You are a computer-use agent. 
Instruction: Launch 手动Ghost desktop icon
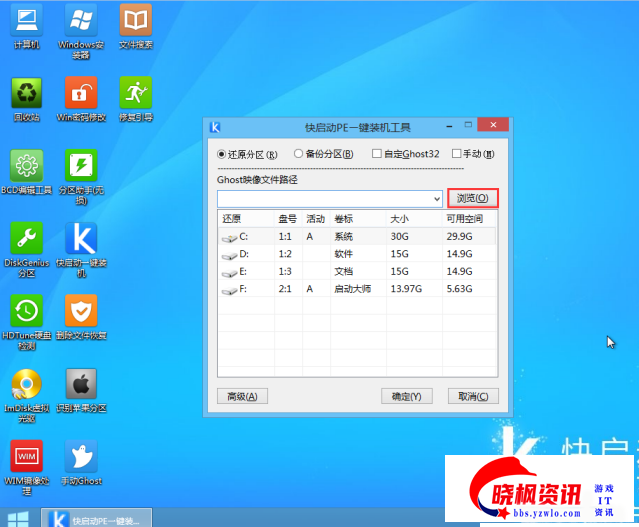pyautogui.click(x=81, y=456)
